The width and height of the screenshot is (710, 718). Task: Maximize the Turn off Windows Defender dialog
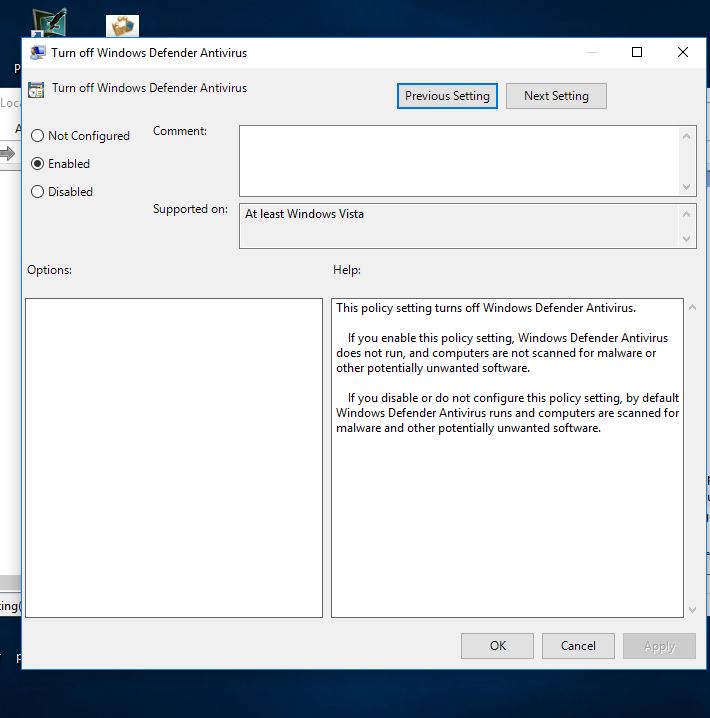point(637,52)
